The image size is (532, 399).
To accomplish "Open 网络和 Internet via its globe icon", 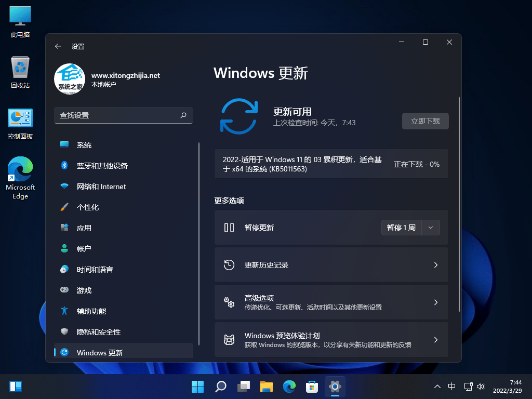I will (64, 187).
